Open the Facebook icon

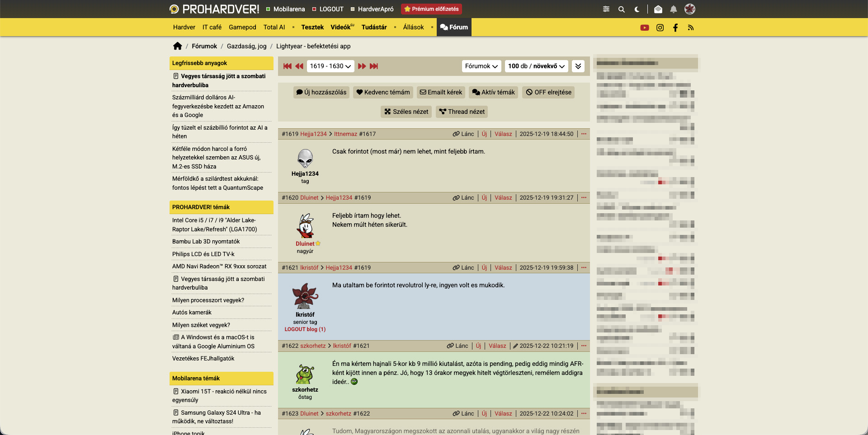675,28
